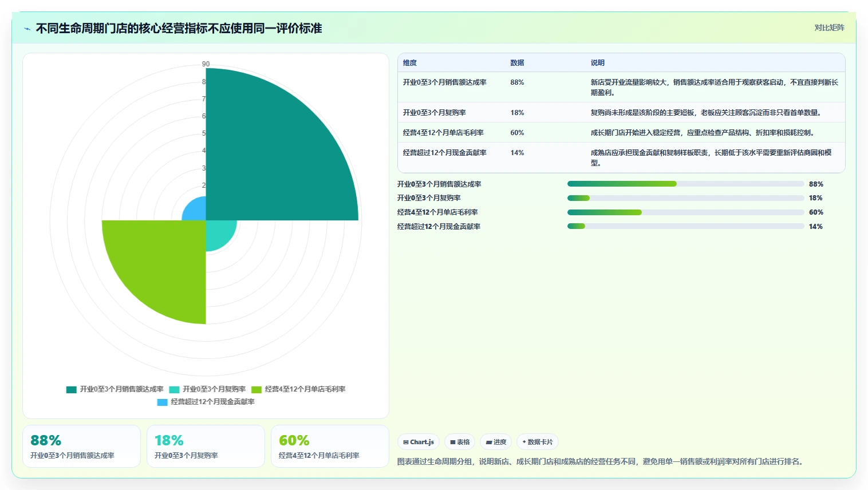Click the 14% value in the table
Screen dimensions: 868x490
(517, 153)
